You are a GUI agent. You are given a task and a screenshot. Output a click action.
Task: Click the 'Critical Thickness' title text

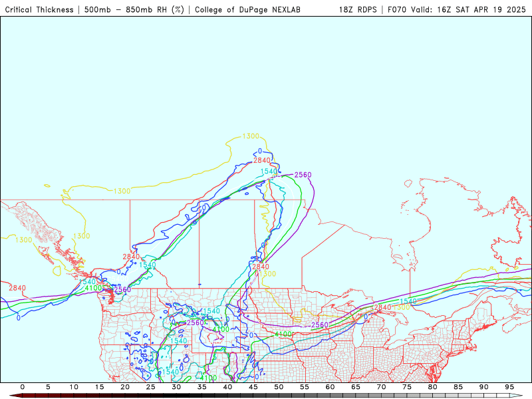coord(39,9)
